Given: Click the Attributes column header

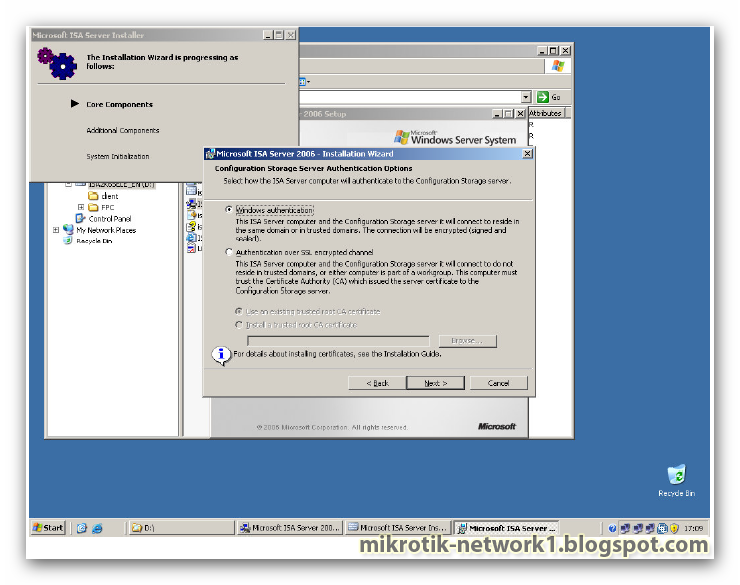Looking at the screenshot, I should pos(547,113).
